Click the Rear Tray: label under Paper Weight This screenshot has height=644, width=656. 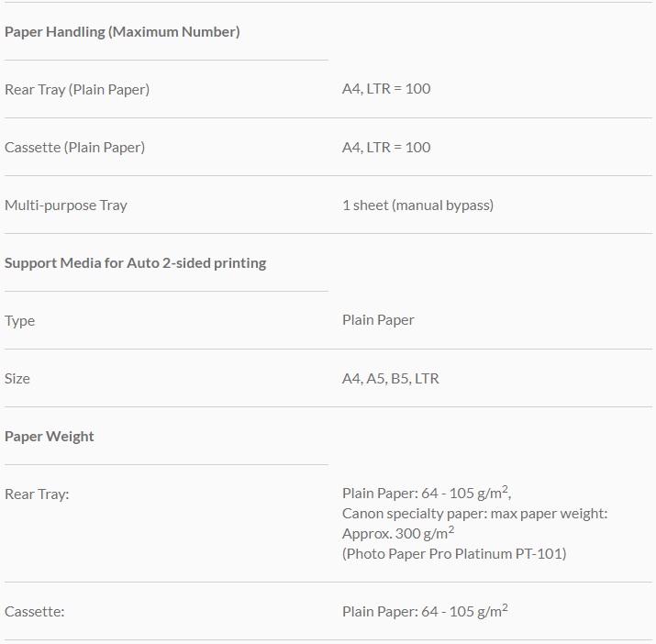pos(37,494)
